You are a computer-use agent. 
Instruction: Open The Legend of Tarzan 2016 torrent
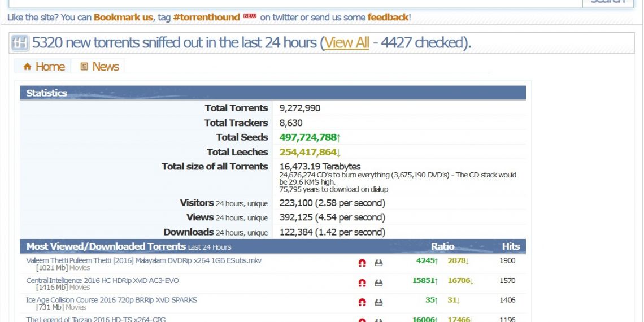[x=95, y=319]
